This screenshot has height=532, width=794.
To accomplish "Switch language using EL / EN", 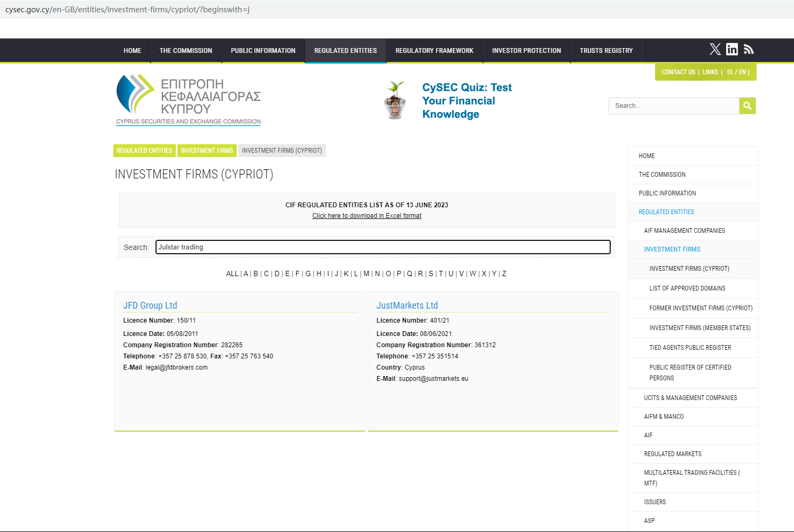I will coord(736,72).
